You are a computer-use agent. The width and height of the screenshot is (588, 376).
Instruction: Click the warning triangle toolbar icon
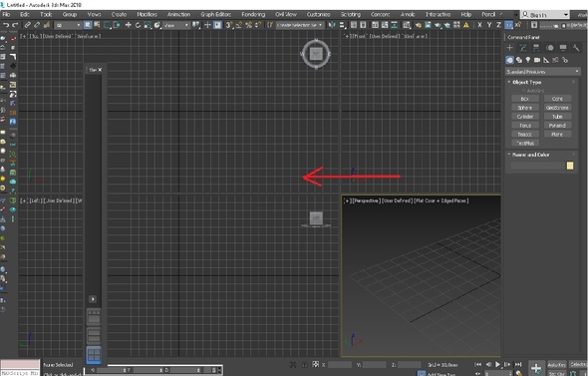click(466, 25)
